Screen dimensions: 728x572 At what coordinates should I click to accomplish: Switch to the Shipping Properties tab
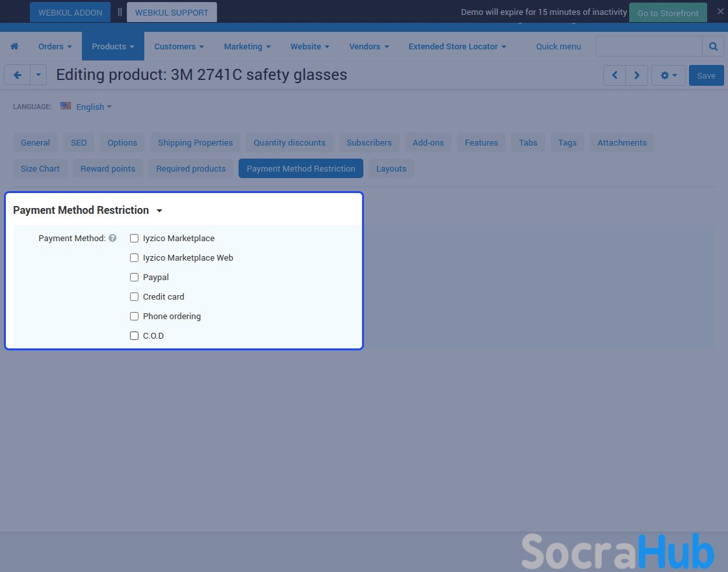click(x=195, y=143)
